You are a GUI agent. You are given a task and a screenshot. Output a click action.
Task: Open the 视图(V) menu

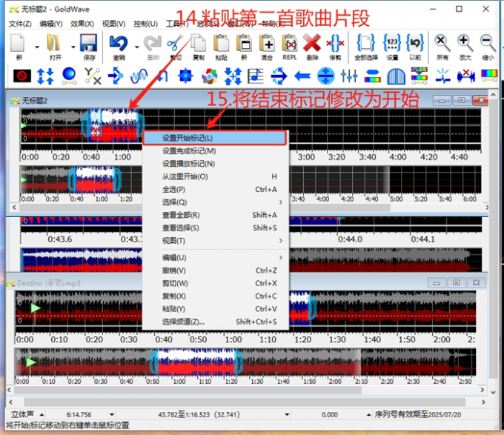(114, 24)
